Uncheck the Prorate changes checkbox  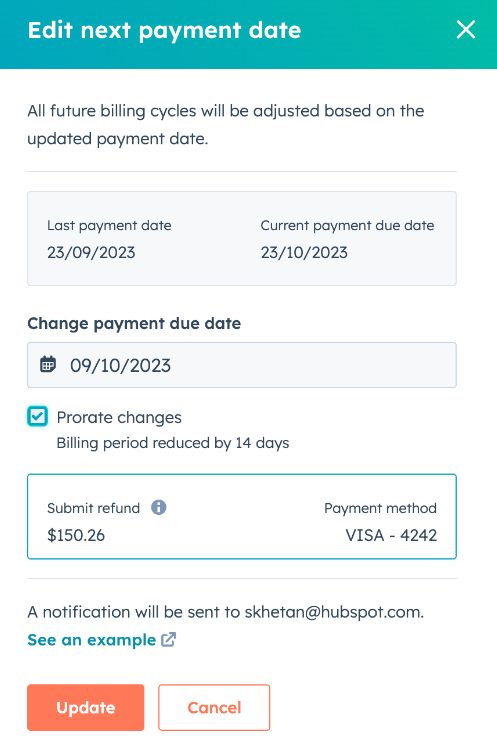(37, 416)
